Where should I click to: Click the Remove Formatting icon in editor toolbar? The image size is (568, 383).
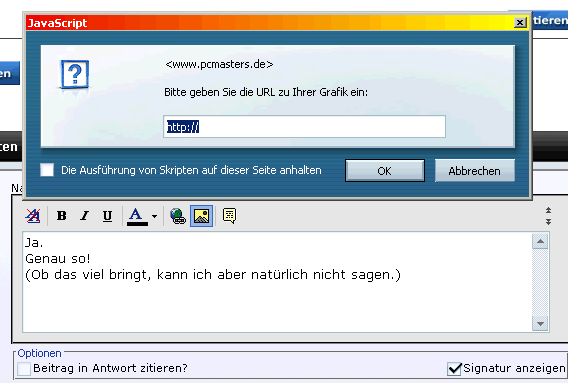coord(33,216)
